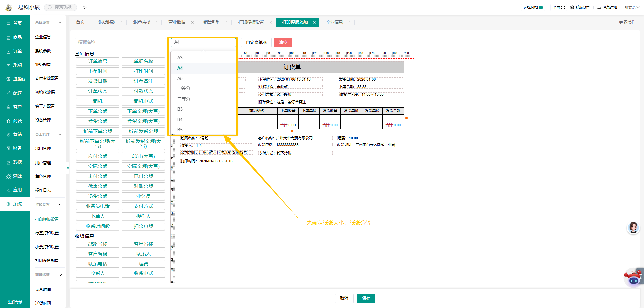Select A3 from paper size list
Viewport: 644px width, 308px height.
pos(204,58)
